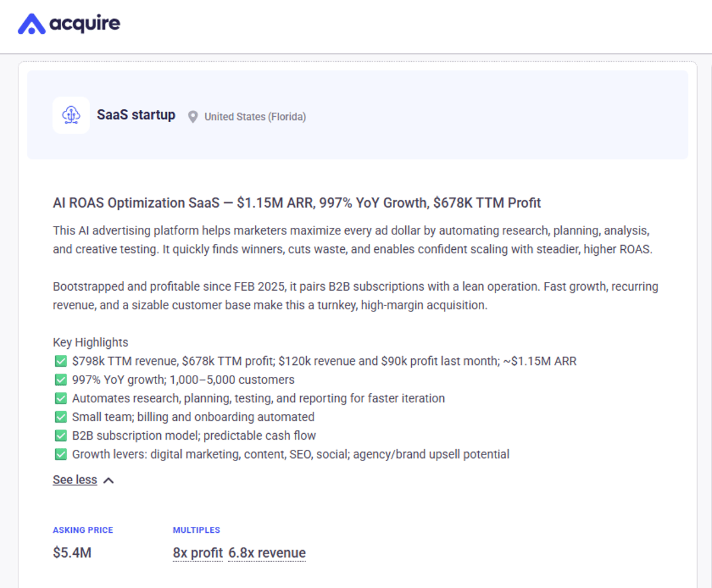Open the "8x profit" multiple details

(x=198, y=552)
